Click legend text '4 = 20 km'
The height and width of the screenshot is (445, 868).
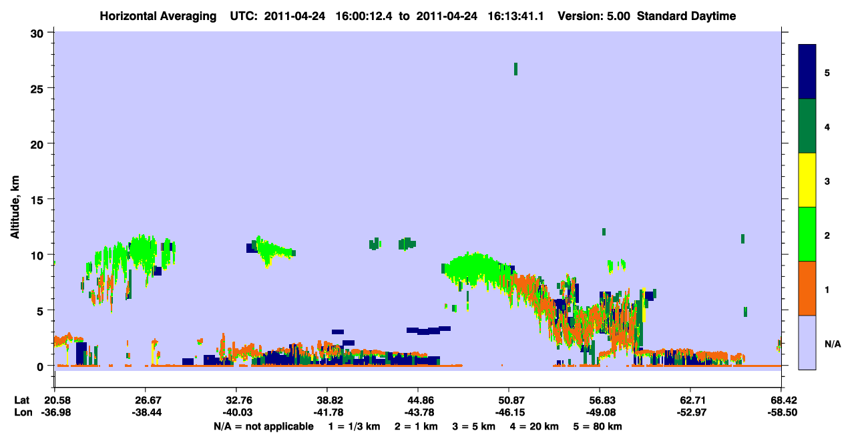point(535,426)
